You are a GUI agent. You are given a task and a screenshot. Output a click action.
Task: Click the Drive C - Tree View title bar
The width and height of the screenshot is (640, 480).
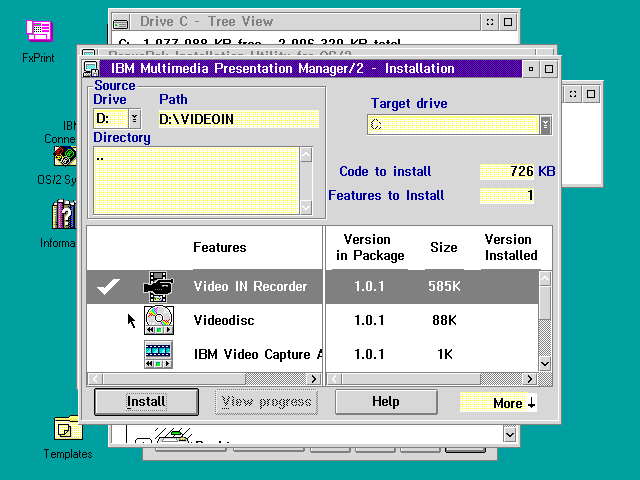pos(304,22)
